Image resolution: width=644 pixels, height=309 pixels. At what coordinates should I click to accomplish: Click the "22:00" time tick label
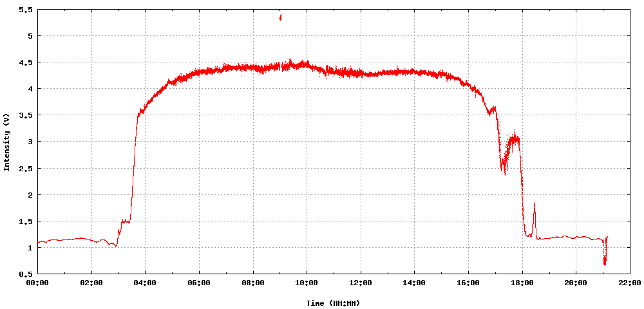630,283
